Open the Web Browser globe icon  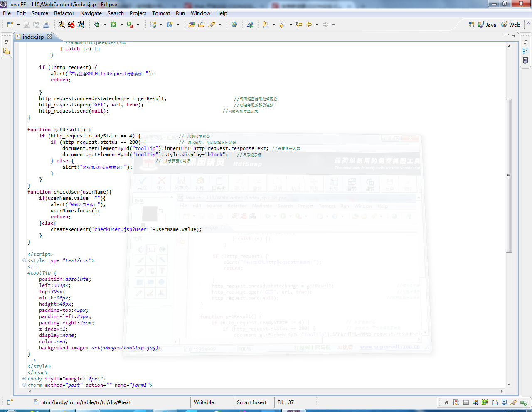(234, 25)
